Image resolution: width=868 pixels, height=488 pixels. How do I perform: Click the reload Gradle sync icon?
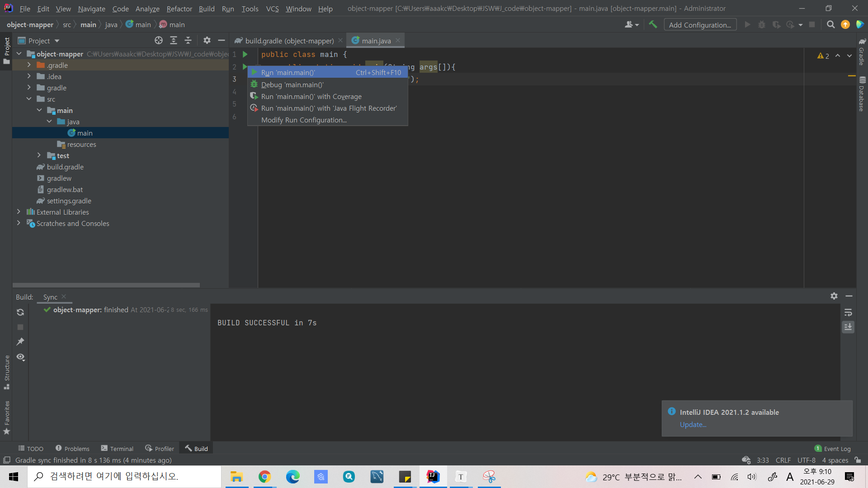tap(20, 312)
